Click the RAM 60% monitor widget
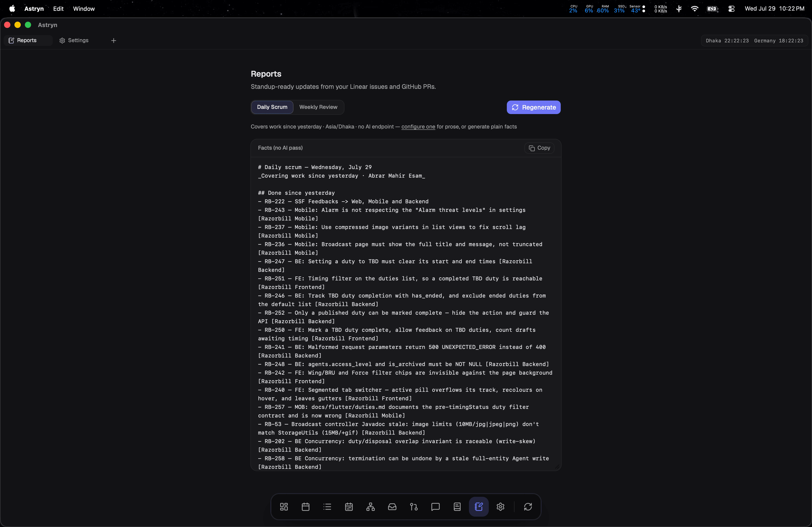 (x=603, y=9)
